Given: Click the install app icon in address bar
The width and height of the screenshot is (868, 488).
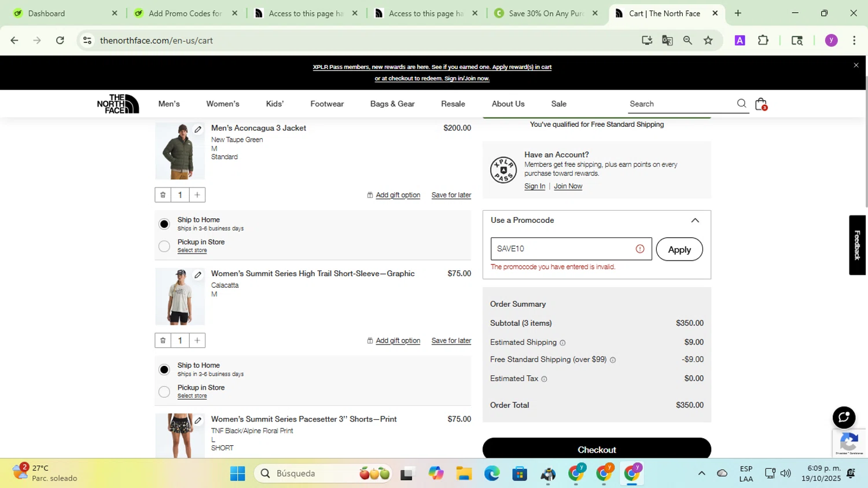Looking at the screenshot, I should [647, 41].
